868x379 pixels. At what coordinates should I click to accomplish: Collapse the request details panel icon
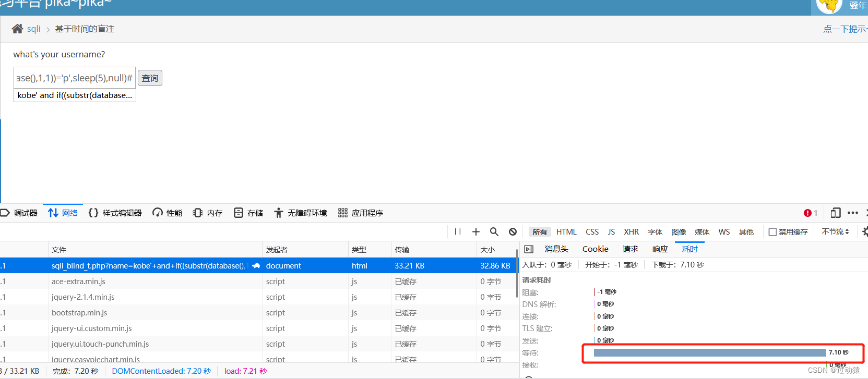(529, 249)
